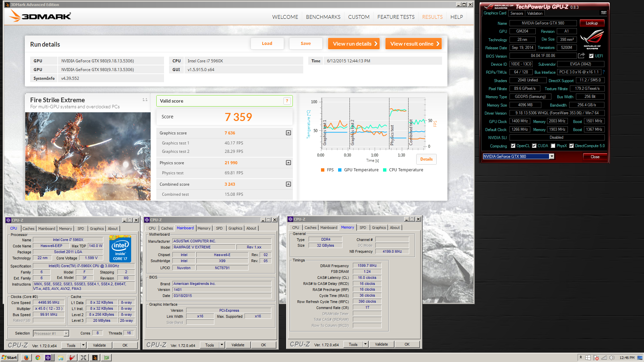Switch to the Validation tab in GPU-Z
The image size is (644, 362).
[535, 13]
